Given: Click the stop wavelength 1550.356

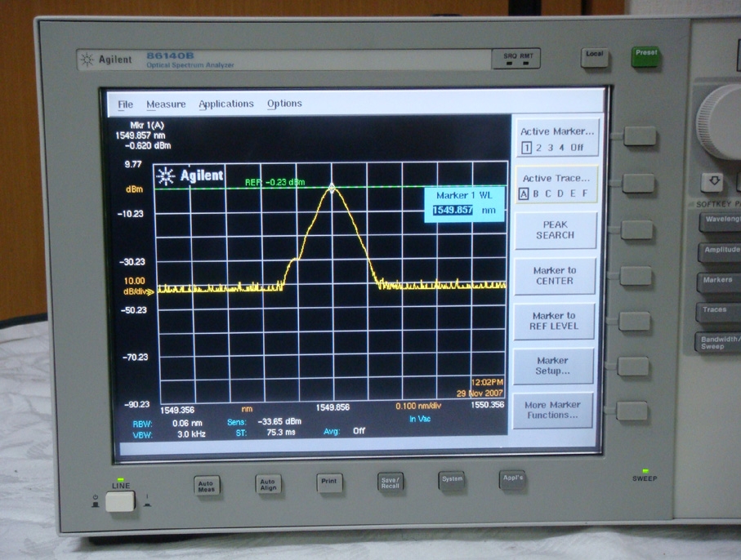Looking at the screenshot, I should tap(487, 405).
